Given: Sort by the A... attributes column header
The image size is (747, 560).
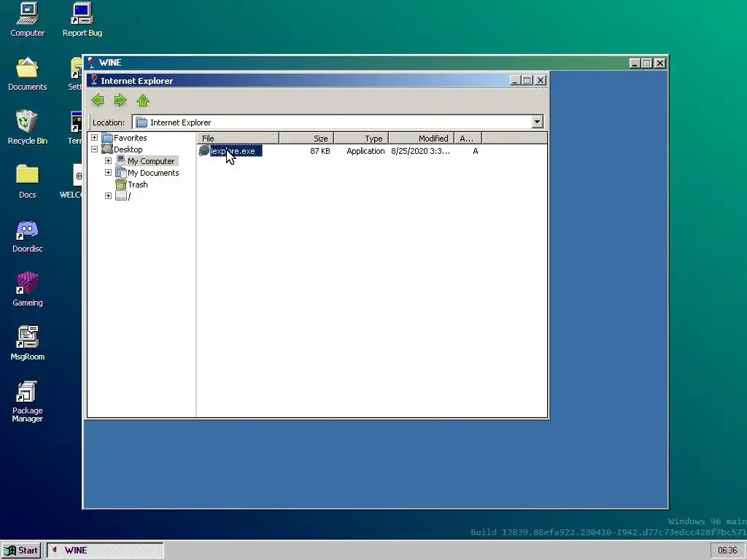Looking at the screenshot, I should (x=468, y=138).
